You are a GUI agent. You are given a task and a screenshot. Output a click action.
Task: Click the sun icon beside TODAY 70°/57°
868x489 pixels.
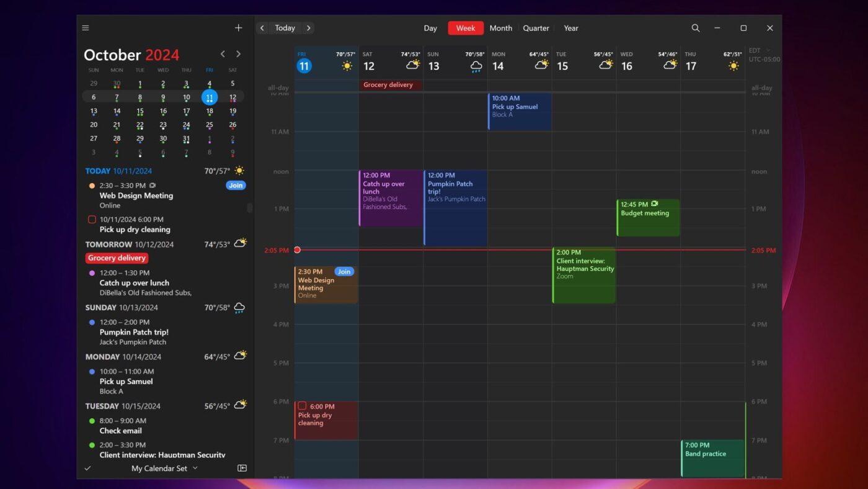tap(239, 171)
